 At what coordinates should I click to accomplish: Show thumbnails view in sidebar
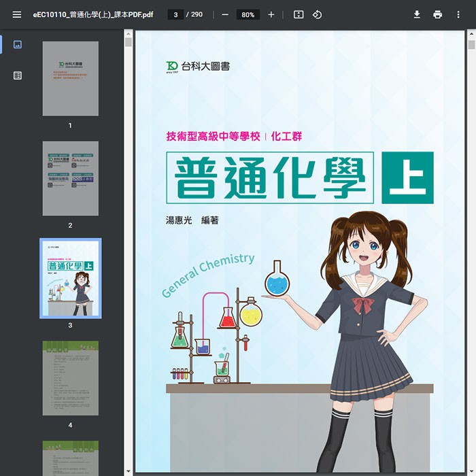(x=18, y=44)
